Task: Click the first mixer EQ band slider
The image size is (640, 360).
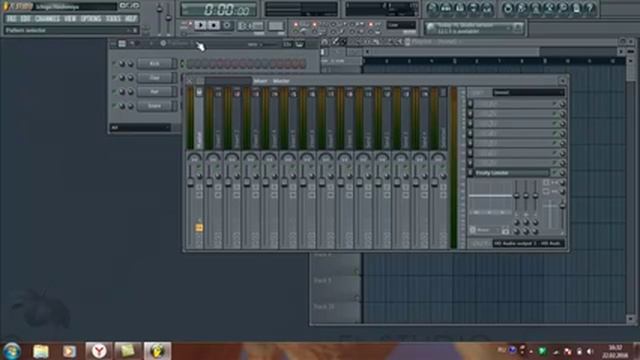Action: tap(516, 196)
